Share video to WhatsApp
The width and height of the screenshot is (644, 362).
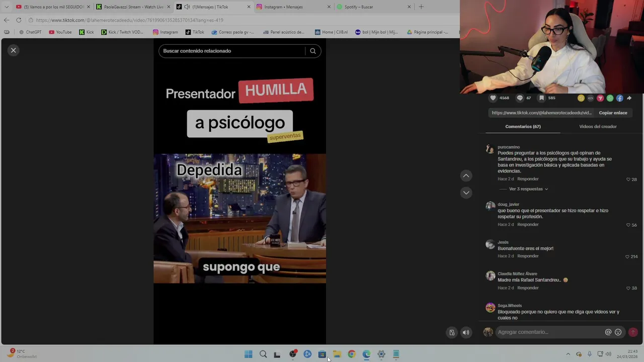610,98
